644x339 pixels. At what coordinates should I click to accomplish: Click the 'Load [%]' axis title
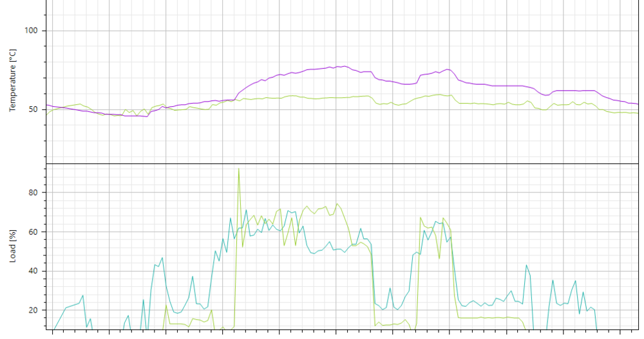pyautogui.click(x=13, y=246)
